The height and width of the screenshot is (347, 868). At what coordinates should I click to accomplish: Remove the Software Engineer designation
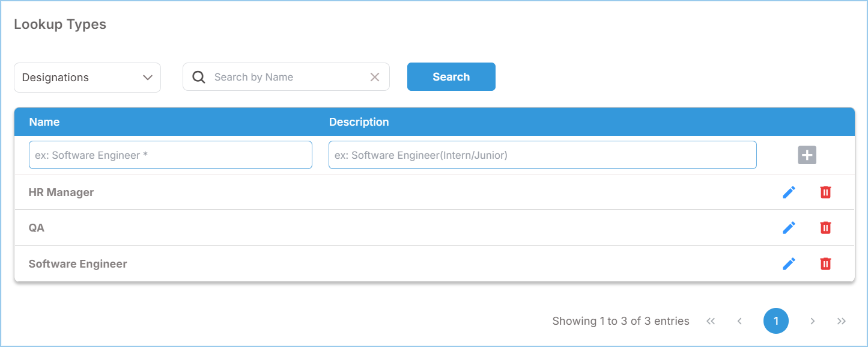pos(825,264)
